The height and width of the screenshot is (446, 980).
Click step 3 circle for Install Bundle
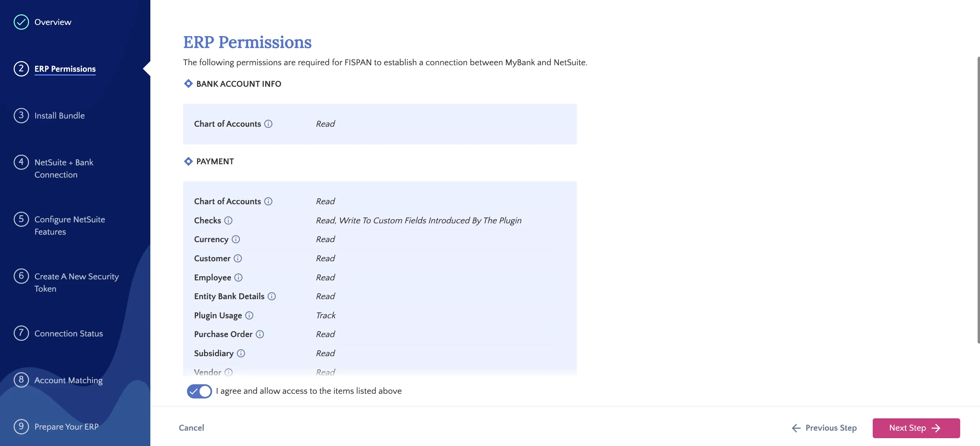coord(21,115)
